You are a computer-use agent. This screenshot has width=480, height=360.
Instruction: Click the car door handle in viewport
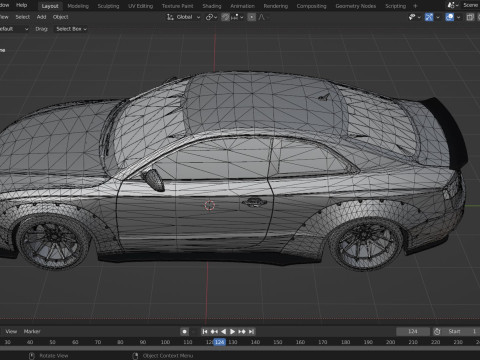click(x=254, y=202)
